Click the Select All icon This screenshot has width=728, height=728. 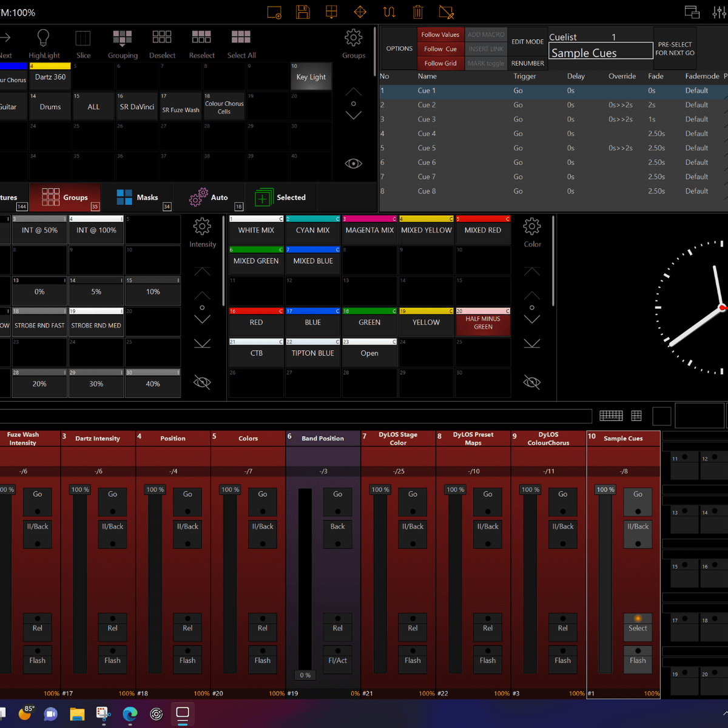point(241,38)
